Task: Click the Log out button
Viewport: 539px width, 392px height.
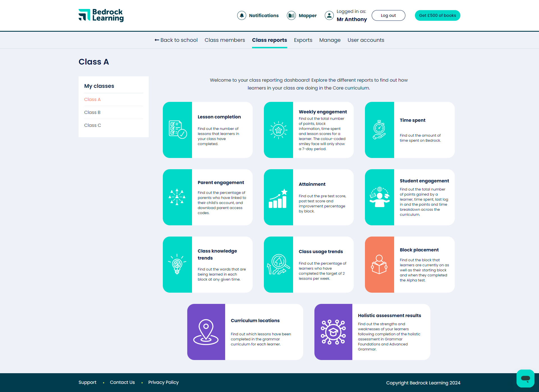Action: tap(388, 15)
